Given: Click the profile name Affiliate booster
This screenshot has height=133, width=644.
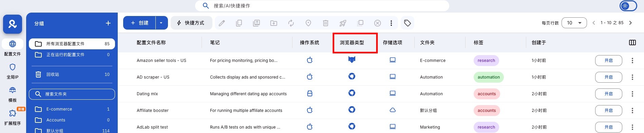Looking at the screenshot, I should pos(153,111).
